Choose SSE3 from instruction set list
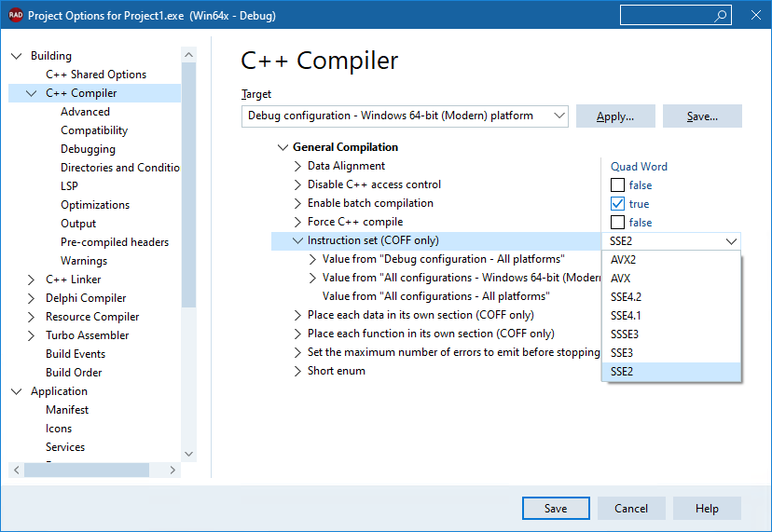The image size is (772, 532). (671, 353)
